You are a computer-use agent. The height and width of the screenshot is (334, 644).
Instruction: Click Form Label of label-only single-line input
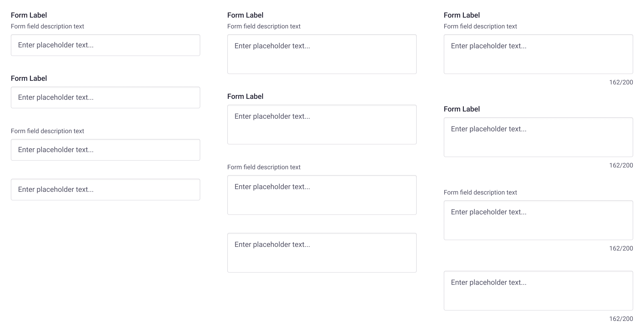tap(29, 78)
